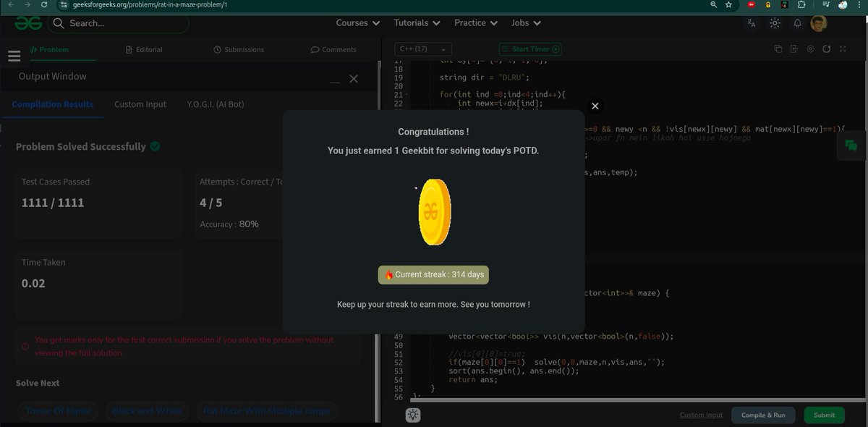
Task: Click the green Submit button
Action: (x=824, y=415)
